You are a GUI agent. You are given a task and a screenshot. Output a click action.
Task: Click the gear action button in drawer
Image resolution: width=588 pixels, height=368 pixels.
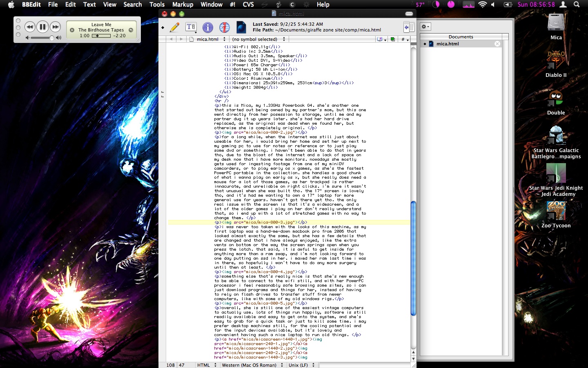click(425, 27)
